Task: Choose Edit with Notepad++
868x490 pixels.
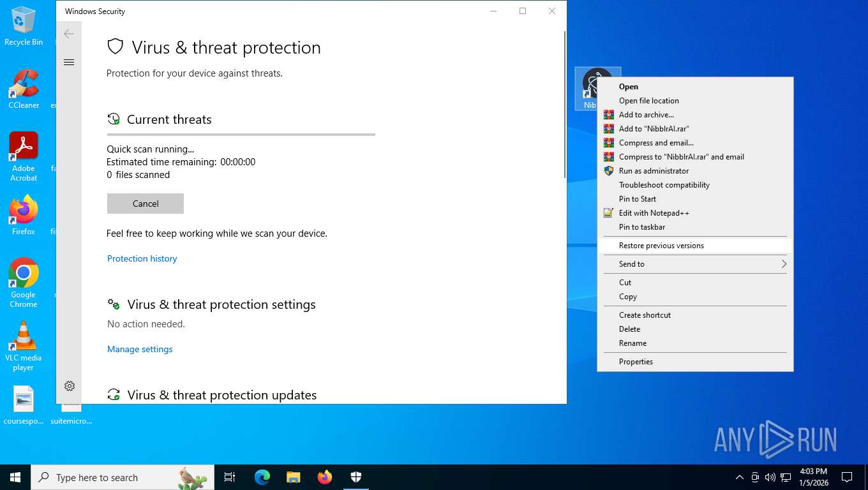Action: point(695,213)
